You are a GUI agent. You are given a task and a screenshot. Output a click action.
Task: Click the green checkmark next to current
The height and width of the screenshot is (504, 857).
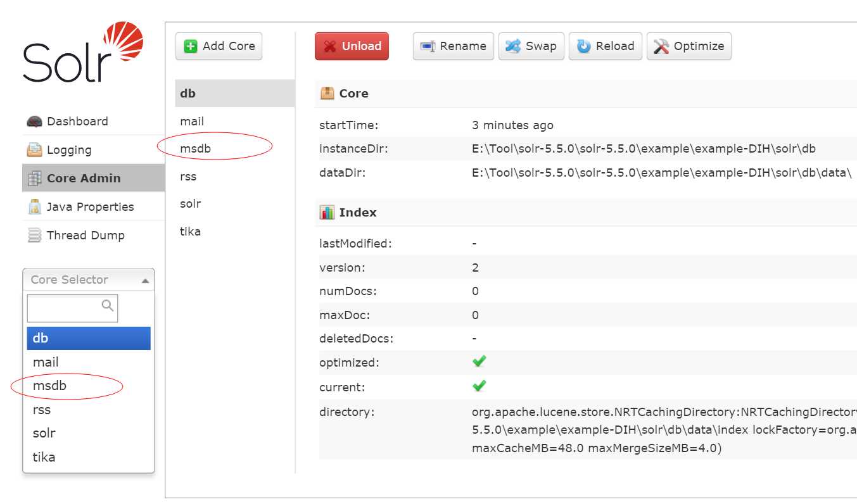click(x=479, y=386)
